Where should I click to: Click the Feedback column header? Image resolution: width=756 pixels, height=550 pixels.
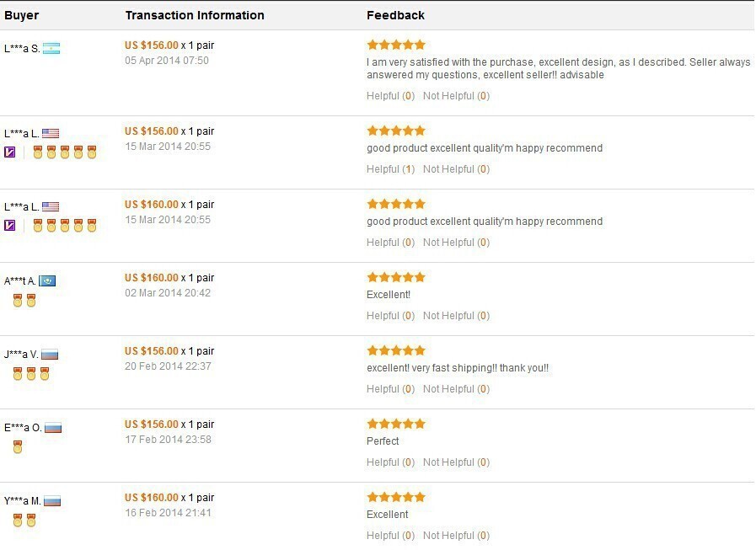pyautogui.click(x=395, y=15)
